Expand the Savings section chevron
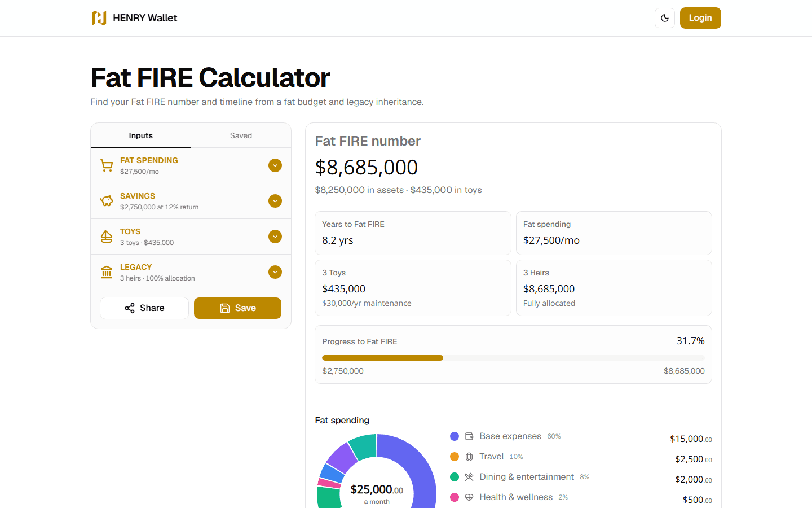Image resolution: width=812 pixels, height=508 pixels. [x=275, y=201]
